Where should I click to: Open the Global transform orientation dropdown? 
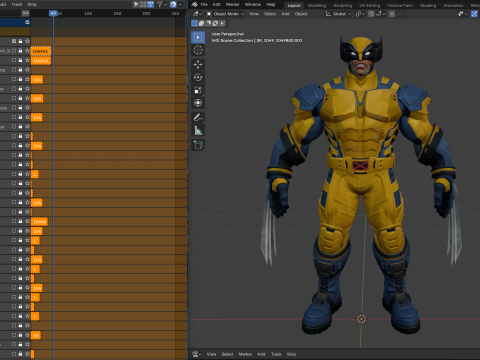(338, 14)
